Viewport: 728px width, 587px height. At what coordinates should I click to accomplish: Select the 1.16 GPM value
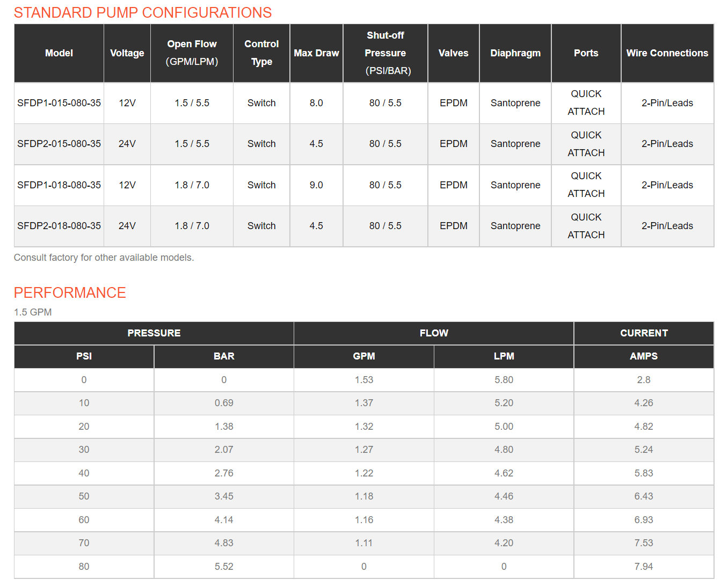(364, 520)
